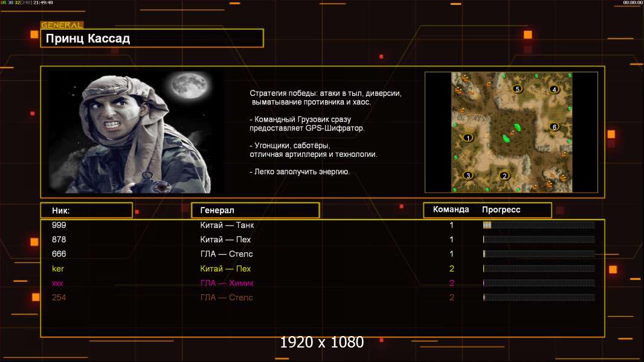Click Китай — Пех entry in ker row

pos(225,268)
